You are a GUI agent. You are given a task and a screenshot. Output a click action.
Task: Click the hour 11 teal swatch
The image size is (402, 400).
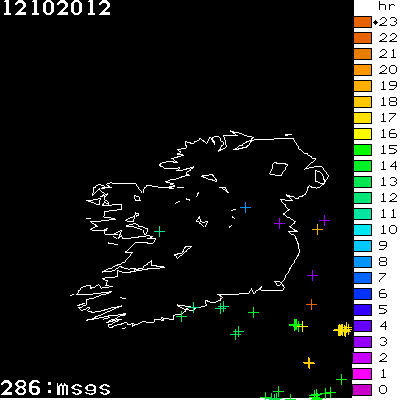(362, 214)
